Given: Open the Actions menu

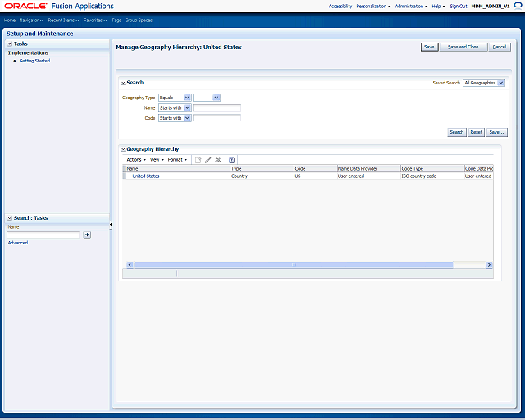Looking at the screenshot, I should 136,160.
